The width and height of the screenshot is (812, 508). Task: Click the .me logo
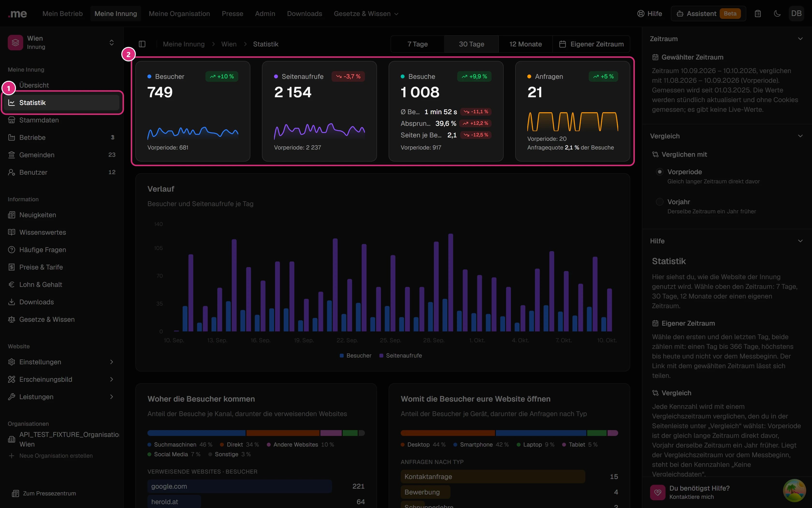[x=17, y=14]
